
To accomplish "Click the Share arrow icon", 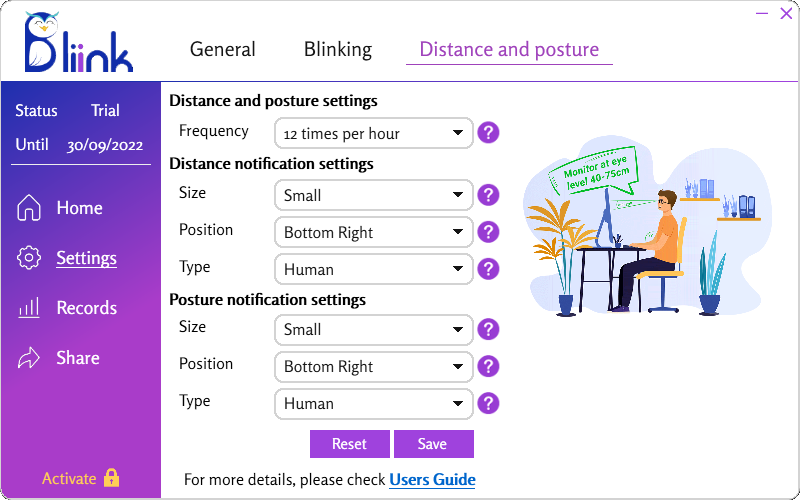I will [30, 358].
